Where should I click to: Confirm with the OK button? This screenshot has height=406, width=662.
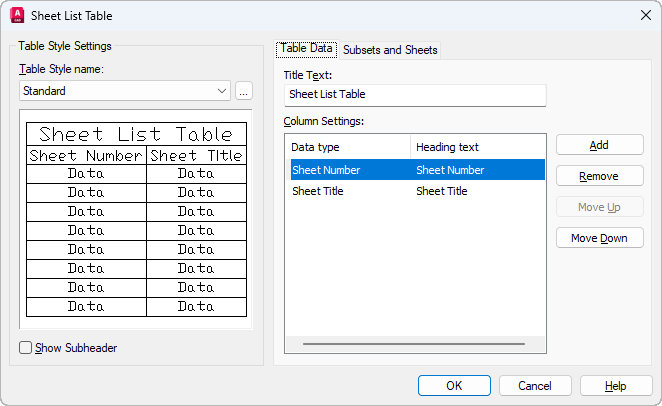pyautogui.click(x=454, y=386)
